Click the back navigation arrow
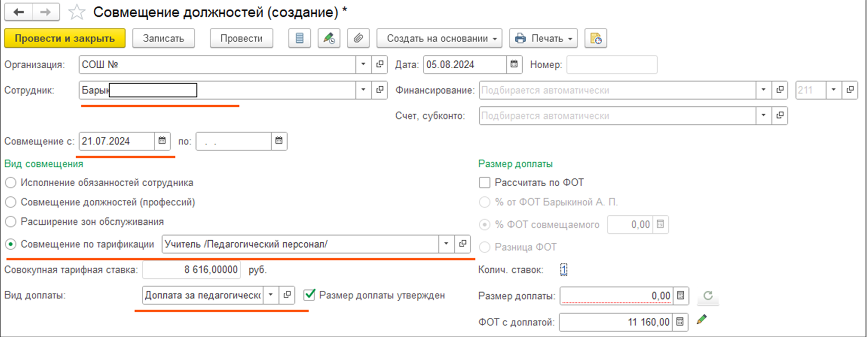This screenshot has width=868, height=337. [x=19, y=12]
